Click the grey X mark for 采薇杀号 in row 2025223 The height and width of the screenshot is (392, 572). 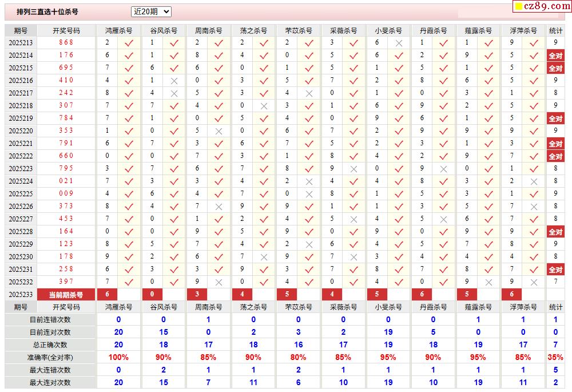[x=353, y=169]
